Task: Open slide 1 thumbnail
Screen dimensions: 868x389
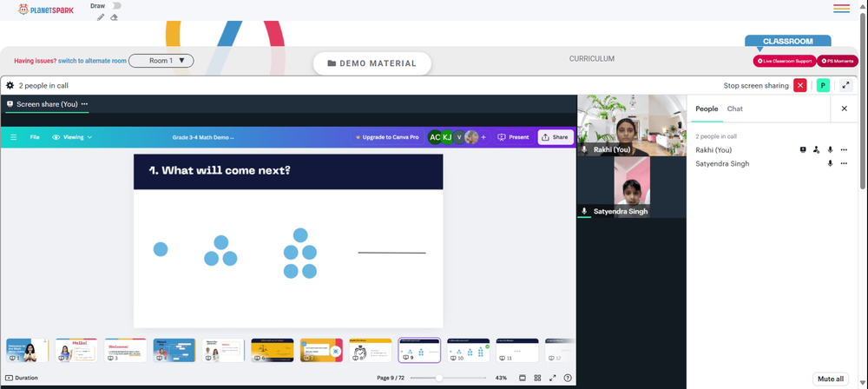Action: point(27,350)
